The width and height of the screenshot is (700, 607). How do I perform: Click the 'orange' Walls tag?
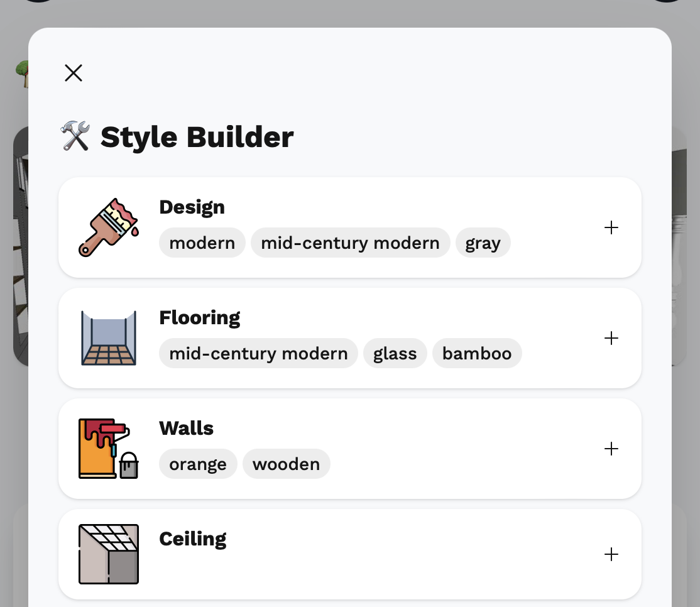pyautogui.click(x=198, y=464)
